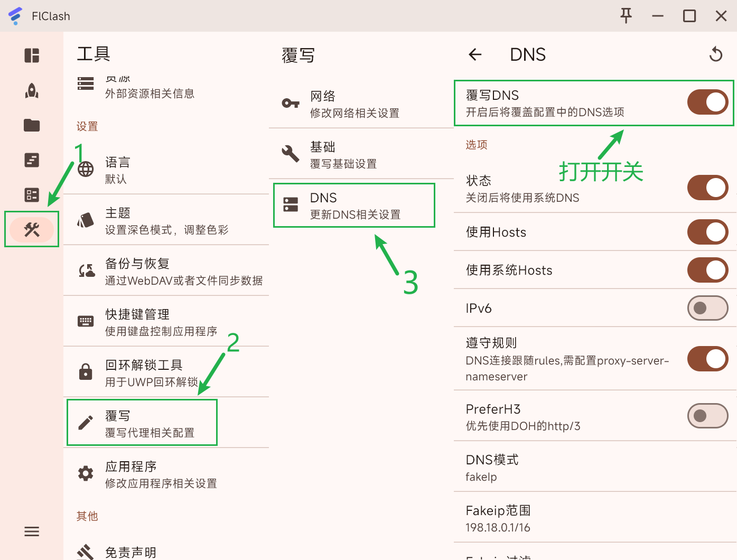Image resolution: width=737 pixels, height=560 pixels.
Task: Open the folder profiles icon in sidebar
Action: 32,125
